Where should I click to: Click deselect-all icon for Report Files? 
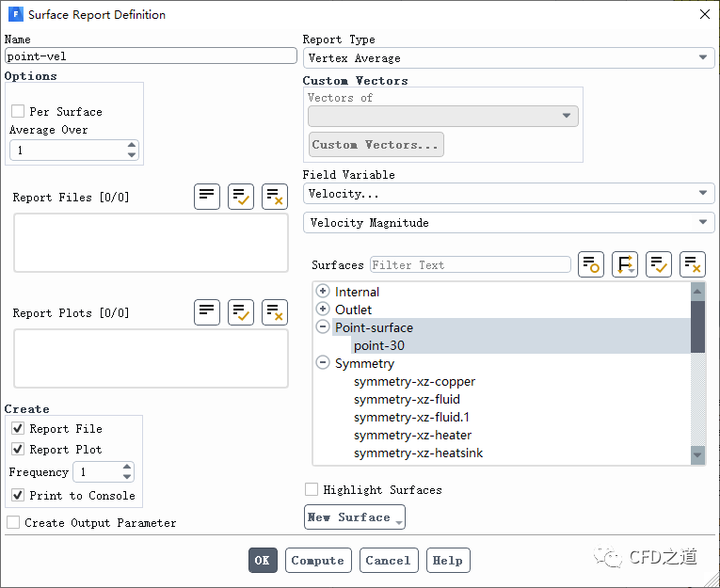(275, 197)
